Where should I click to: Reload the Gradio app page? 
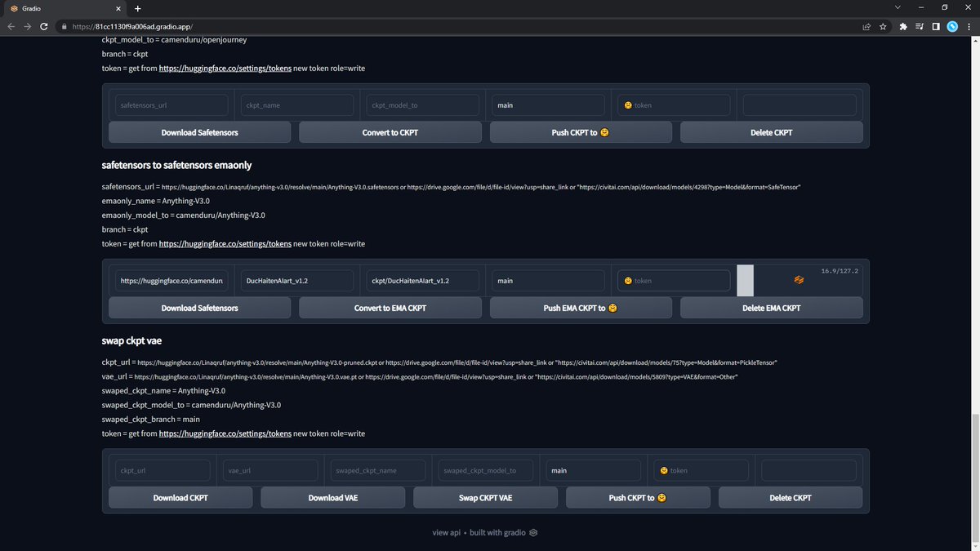pyautogui.click(x=43, y=25)
